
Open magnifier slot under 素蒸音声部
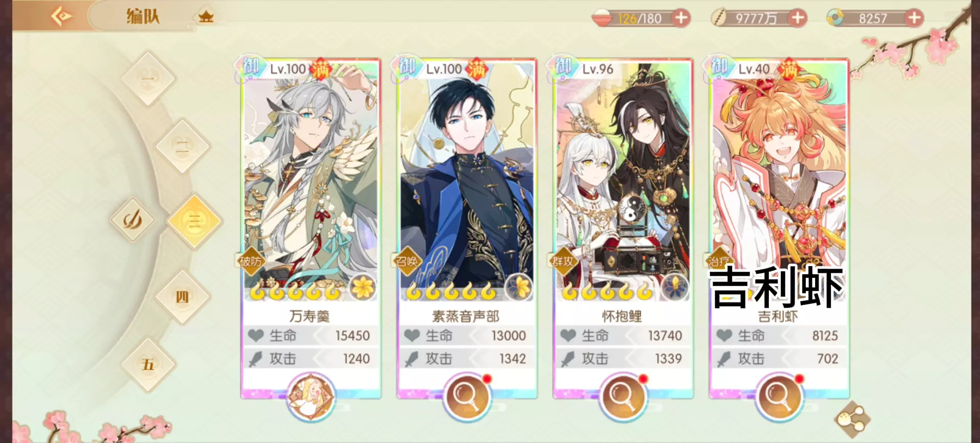(x=467, y=396)
